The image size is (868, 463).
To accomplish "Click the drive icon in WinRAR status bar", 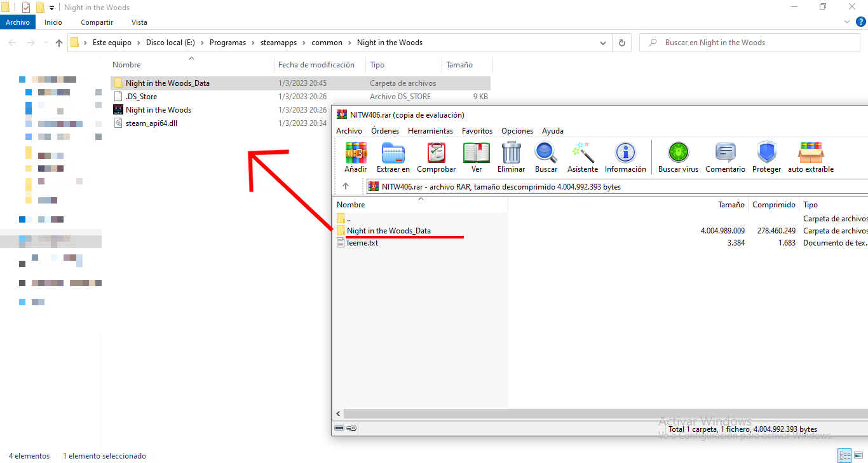I will click(340, 429).
